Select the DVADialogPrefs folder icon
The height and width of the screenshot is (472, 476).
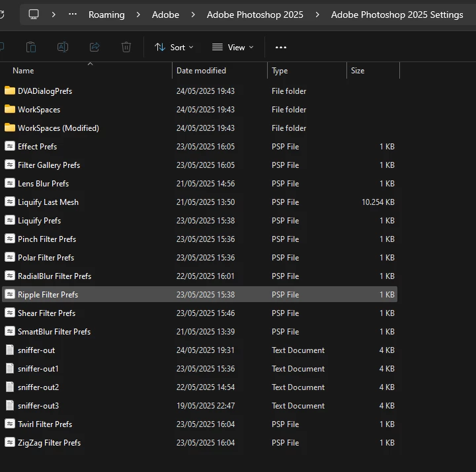pos(10,91)
